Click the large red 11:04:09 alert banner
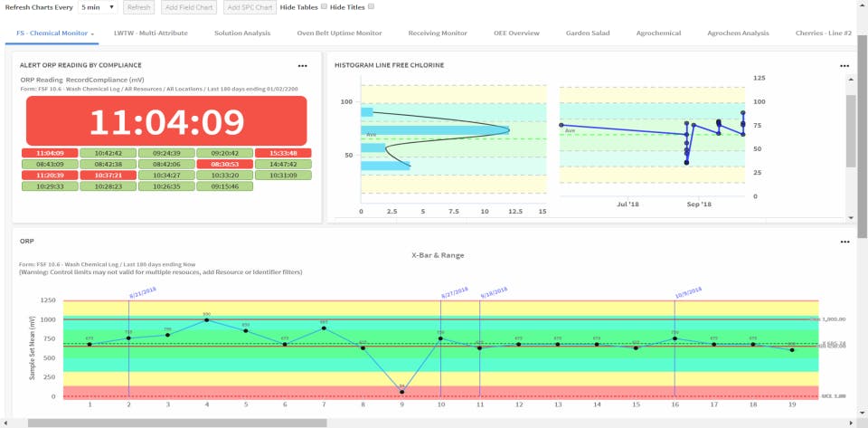 coord(166,120)
